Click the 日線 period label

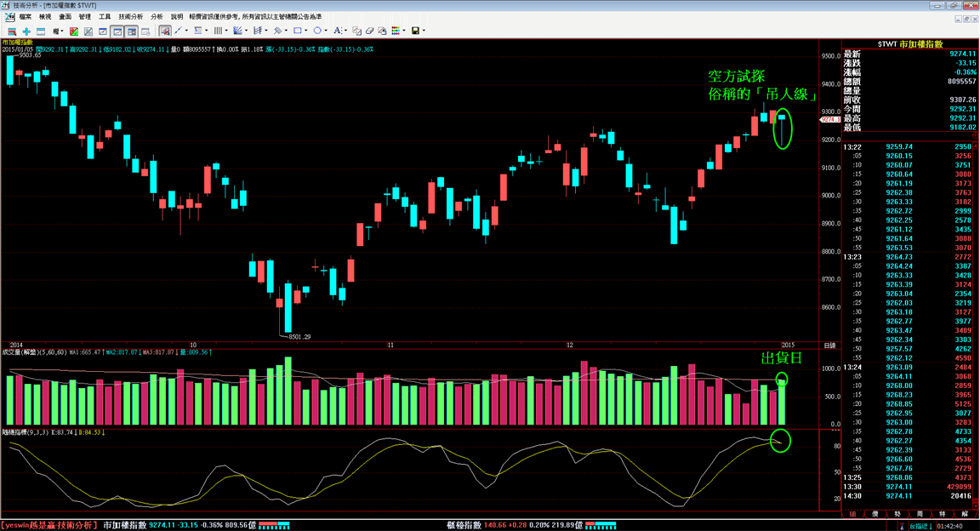[829, 345]
